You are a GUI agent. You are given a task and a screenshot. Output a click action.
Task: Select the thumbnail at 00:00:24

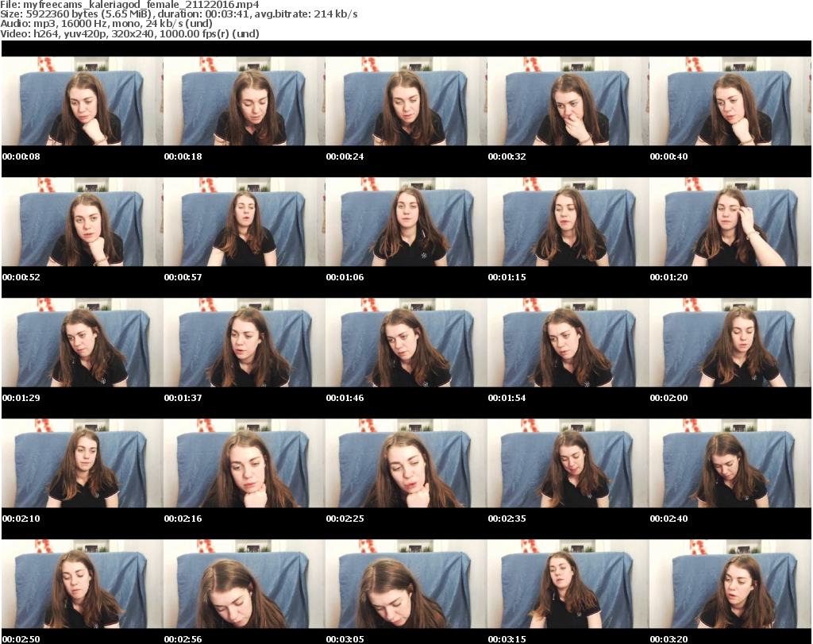pyautogui.click(x=406, y=101)
